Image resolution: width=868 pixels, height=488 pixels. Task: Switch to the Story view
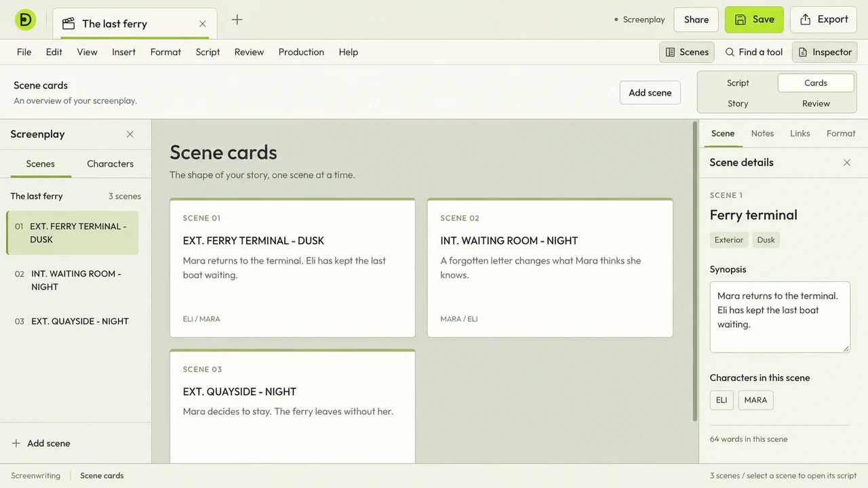point(738,104)
